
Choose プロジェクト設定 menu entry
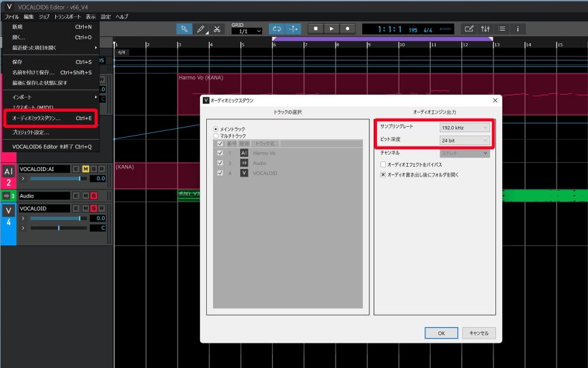point(51,132)
